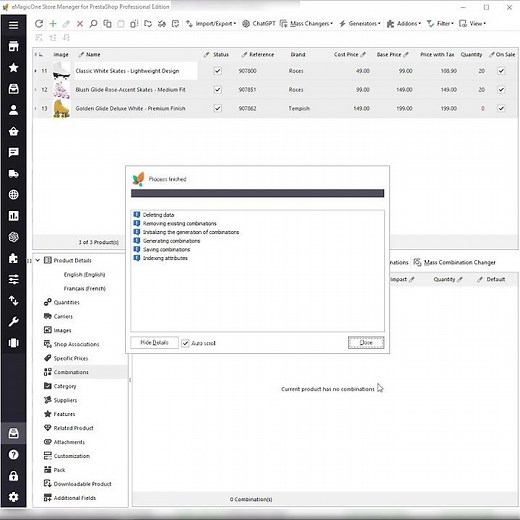The height and width of the screenshot is (520, 520).
Task: Open the globe icon in the sidebar
Action: pos(14,195)
